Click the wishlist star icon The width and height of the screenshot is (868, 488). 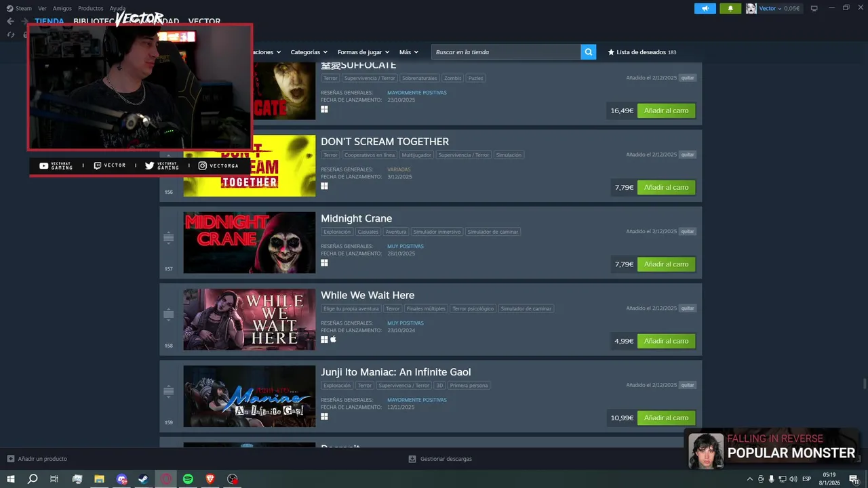611,52
